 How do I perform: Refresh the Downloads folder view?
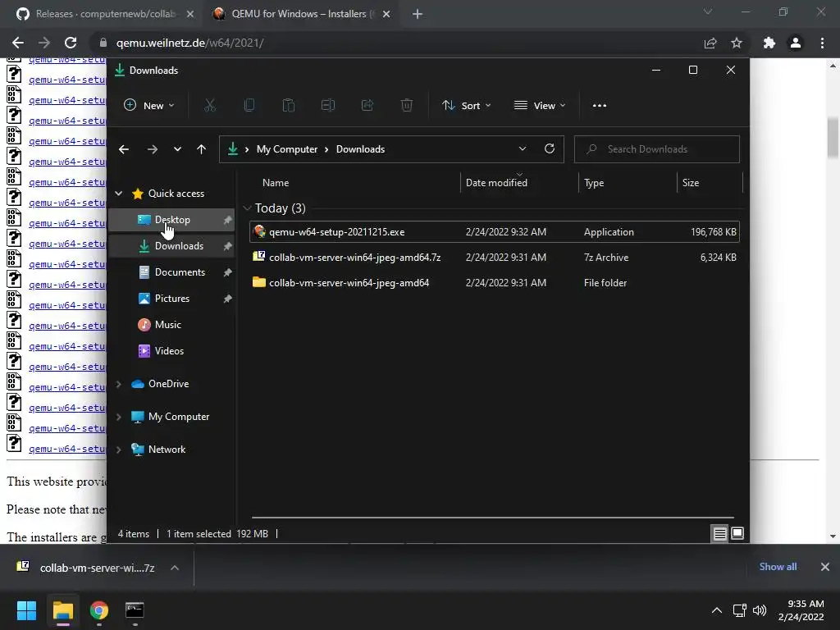tap(549, 149)
